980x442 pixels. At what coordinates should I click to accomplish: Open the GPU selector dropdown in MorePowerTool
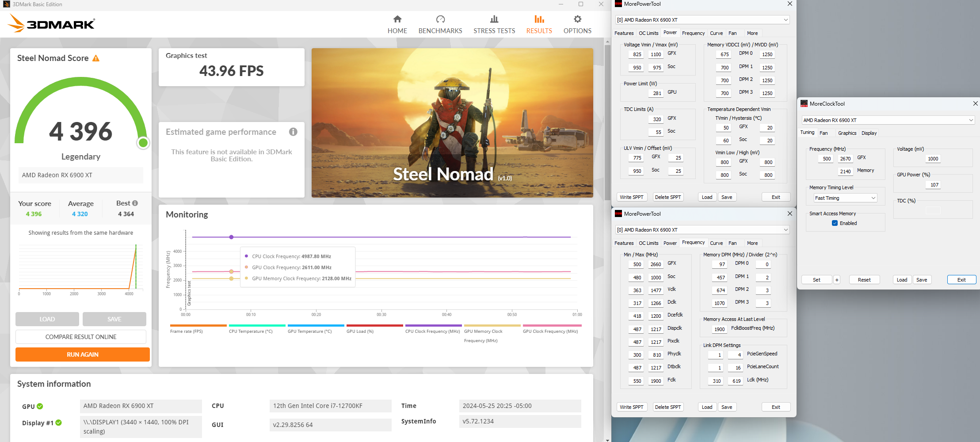[701, 19]
